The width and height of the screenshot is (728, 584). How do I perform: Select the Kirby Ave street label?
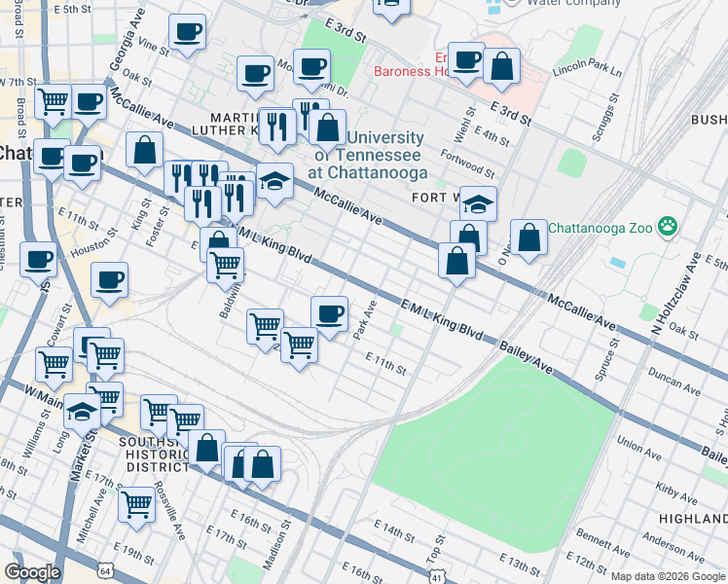click(x=676, y=493)
